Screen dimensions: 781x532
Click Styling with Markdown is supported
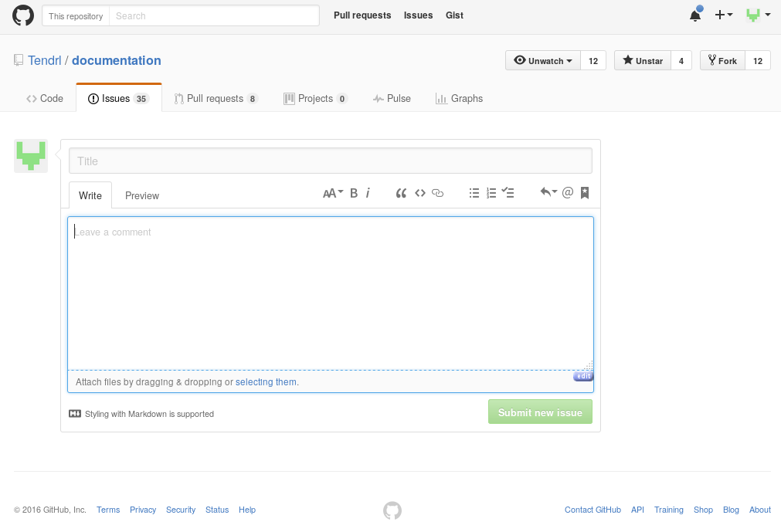(x=149, y=414)
